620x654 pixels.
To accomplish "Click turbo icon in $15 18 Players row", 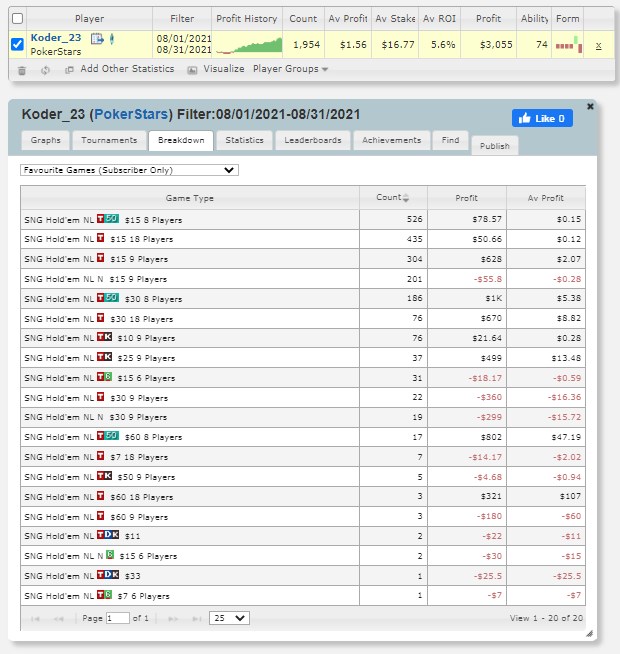I will (101, 238).
